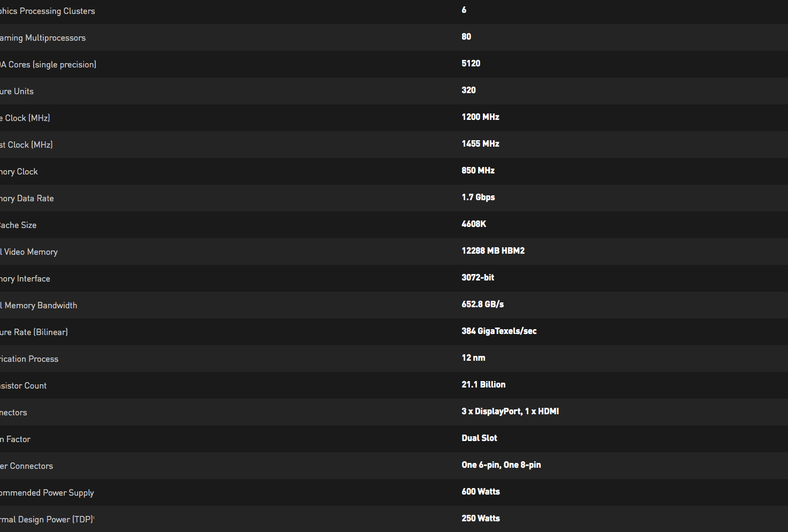The height and width of the screenshot is (532, 788).
Task: Select the One 6-pin, One 8-pin text
Action: tap(501, 465)
